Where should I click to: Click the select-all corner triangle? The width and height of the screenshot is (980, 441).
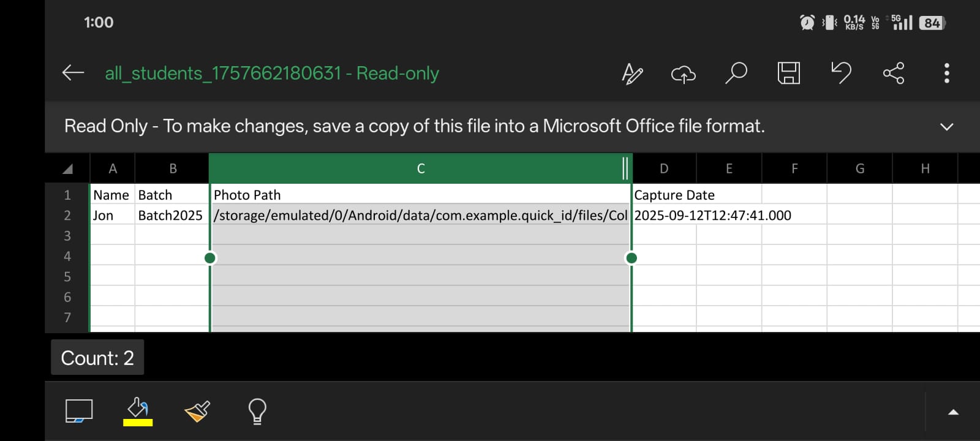(x=67, y=168)
